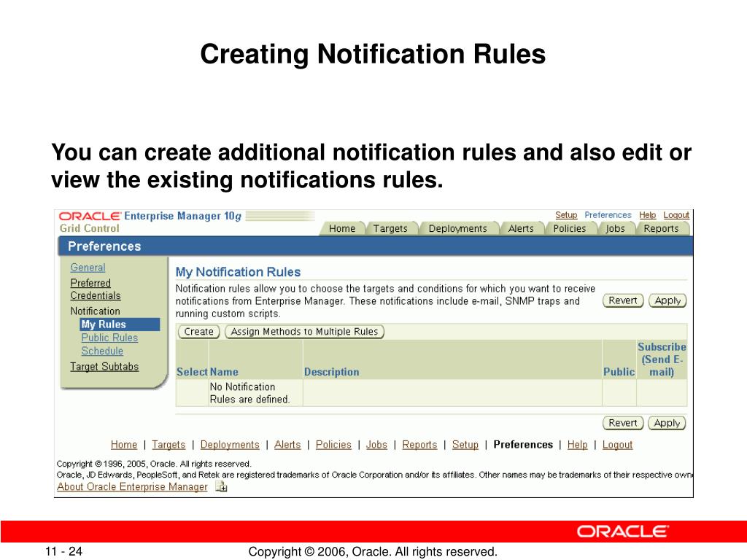This screenshot has width=747, height=560.
Task: Switch to the Targets tab
Action: tap(390, 228)
